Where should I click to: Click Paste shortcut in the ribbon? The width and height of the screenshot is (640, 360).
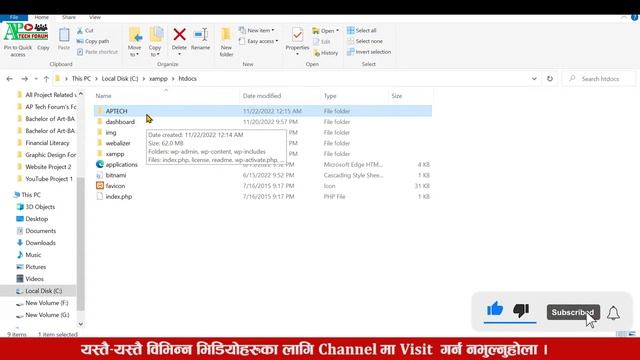97,52
